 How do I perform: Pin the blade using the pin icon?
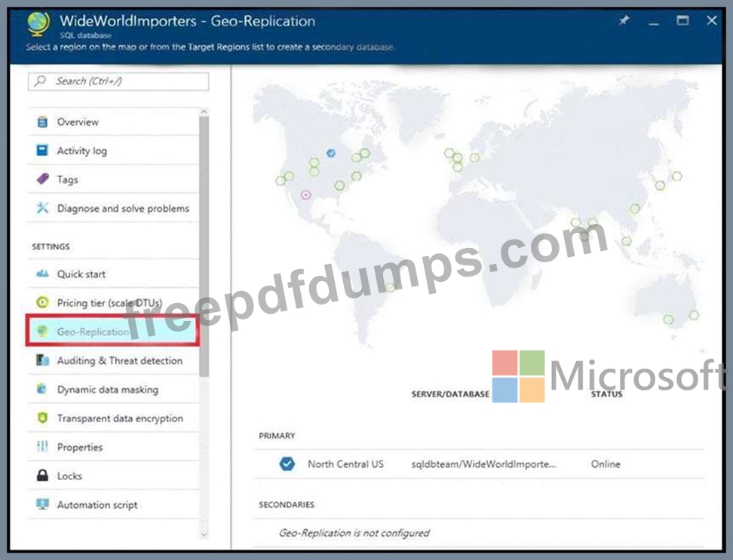click(x=624, y=20)
